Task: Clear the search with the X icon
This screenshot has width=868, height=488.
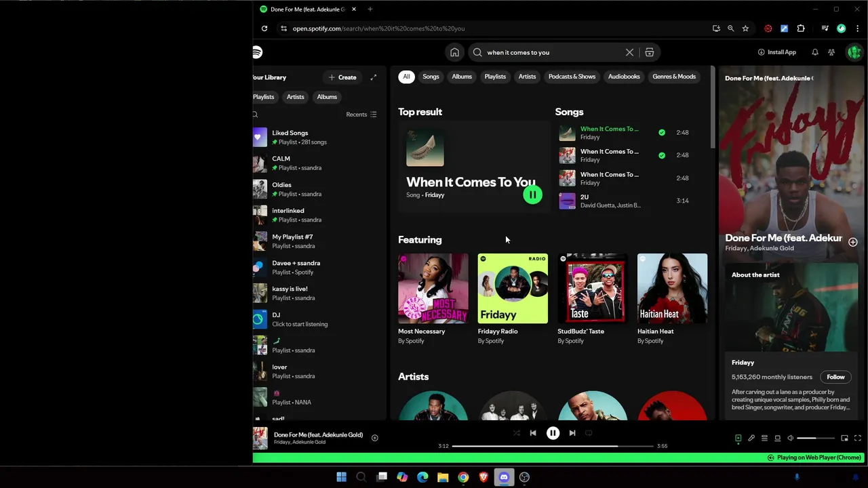Action: (629, 52)
